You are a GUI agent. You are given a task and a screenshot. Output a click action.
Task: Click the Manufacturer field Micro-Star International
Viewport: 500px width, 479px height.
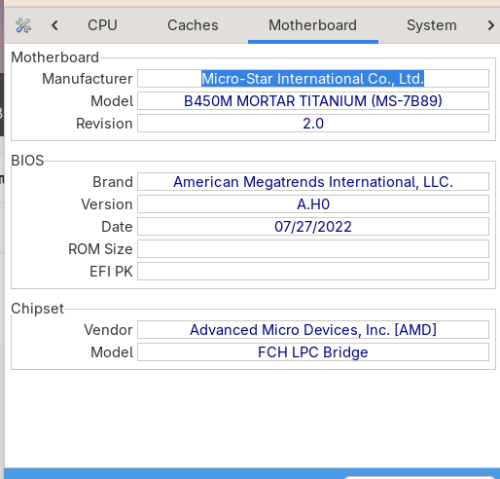tap(313, 79)
